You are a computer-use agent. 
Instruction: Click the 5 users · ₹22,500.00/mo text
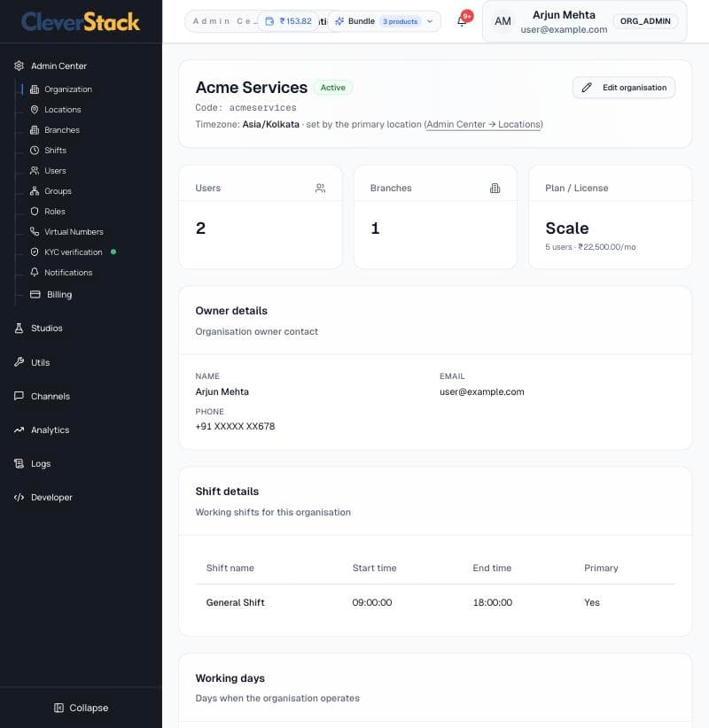click(x=590, y=247)
